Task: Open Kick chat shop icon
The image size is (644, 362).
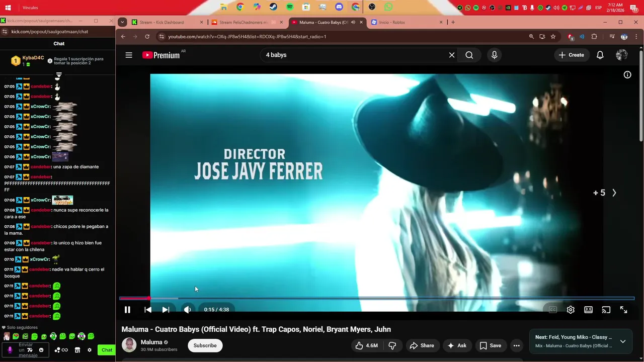Action: 77,350
